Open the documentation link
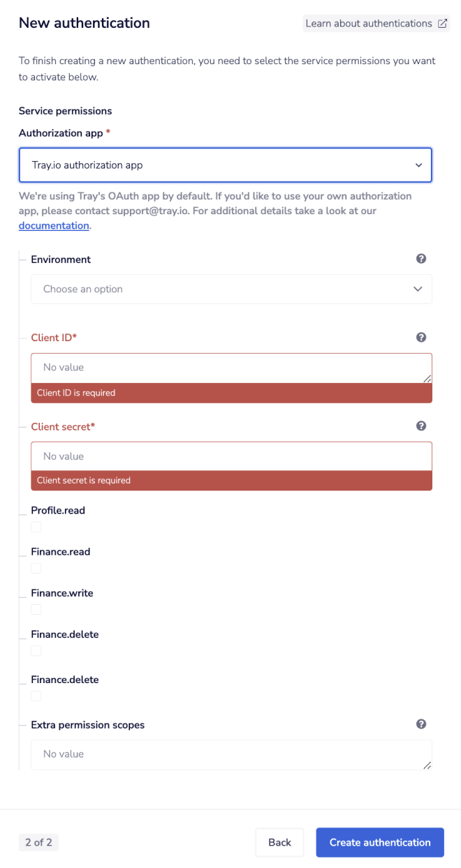 (x=54, y=225)
